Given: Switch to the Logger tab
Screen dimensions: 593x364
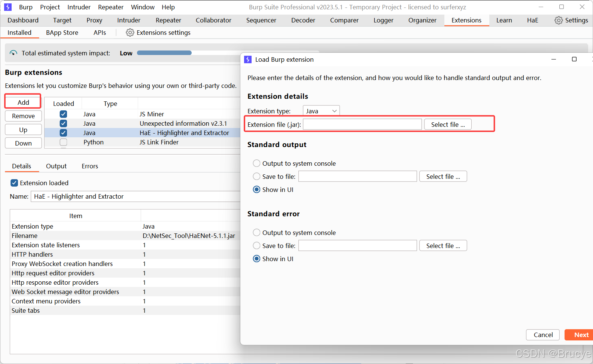Looking at the screenshot, I should (383, 20).
